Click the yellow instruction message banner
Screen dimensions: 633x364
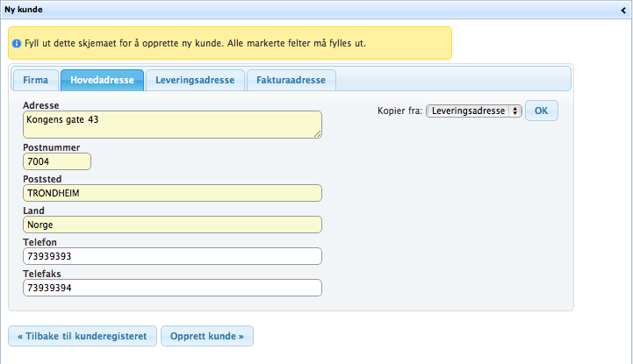tap(230, 43)
